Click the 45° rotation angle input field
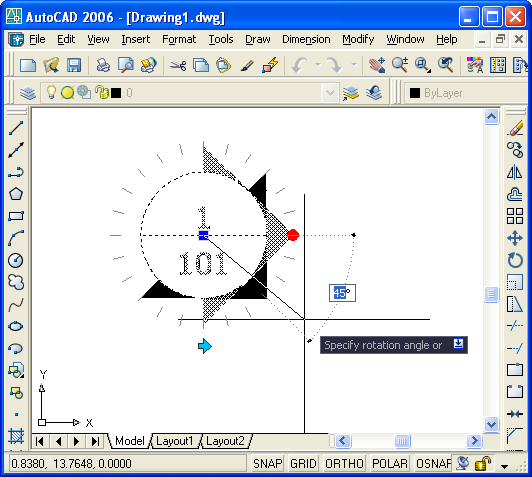Screen dimensions: 532x477 click(342, 293)
